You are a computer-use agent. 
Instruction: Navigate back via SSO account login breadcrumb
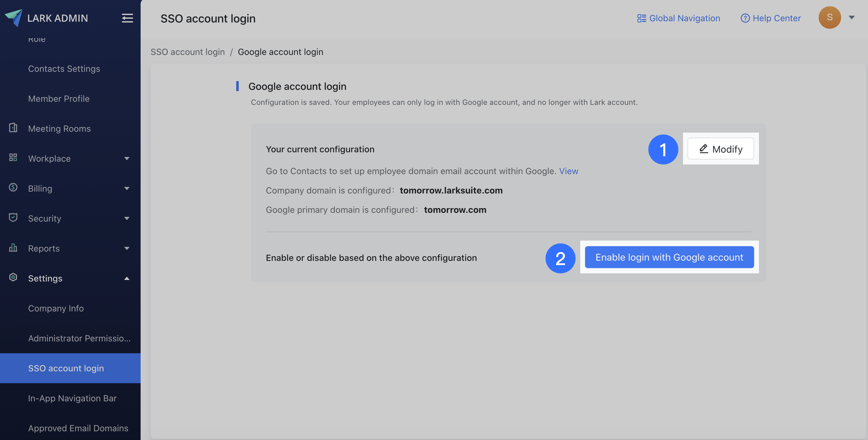(x=187, y=52)
